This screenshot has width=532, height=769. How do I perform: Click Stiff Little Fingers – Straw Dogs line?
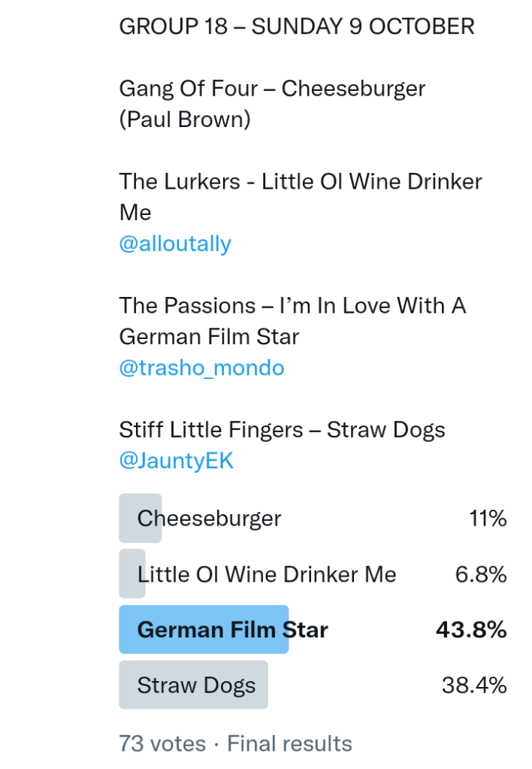pos(282,430)
